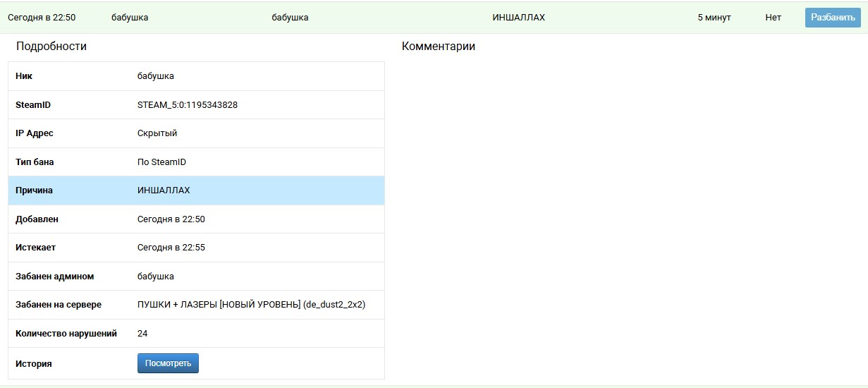The height and width of the screenshot is (388, 868).
Task: Open ban history with Посмотреть button
Action: pos(168,363)
